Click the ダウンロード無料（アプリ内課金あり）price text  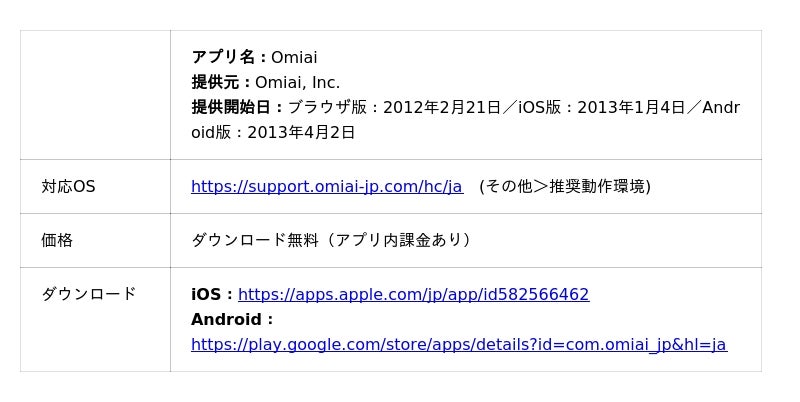(x=331, y=240)
